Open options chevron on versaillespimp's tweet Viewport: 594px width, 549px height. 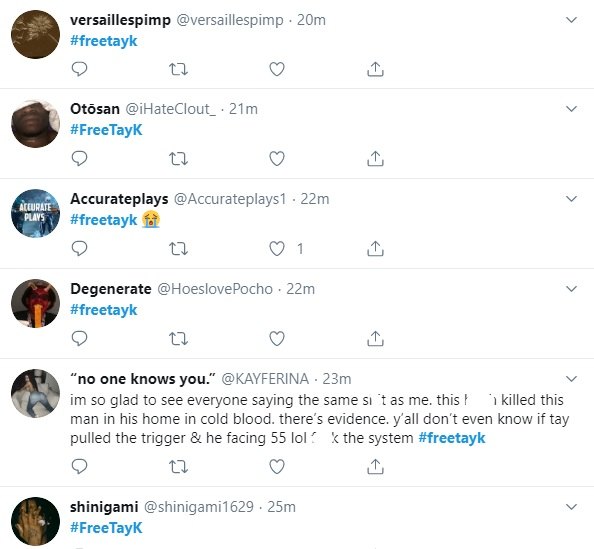coord(571,20)
